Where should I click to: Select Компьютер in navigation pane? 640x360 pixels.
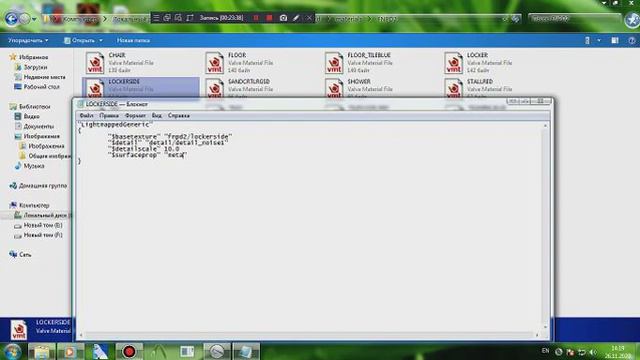pos(30,205)
